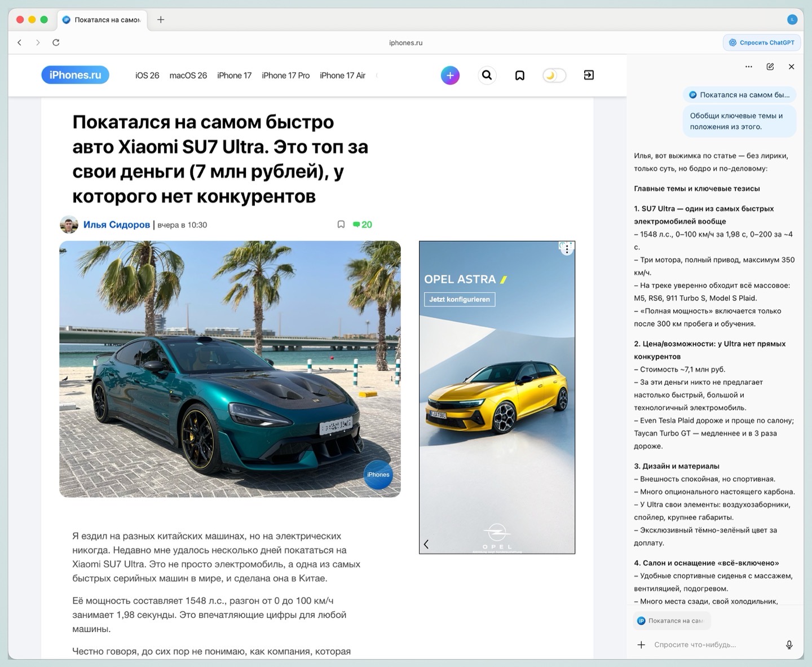Open ChatGPT panel more options ellipsis
This screenshot has width=812, height=667.
click(749, 67)
